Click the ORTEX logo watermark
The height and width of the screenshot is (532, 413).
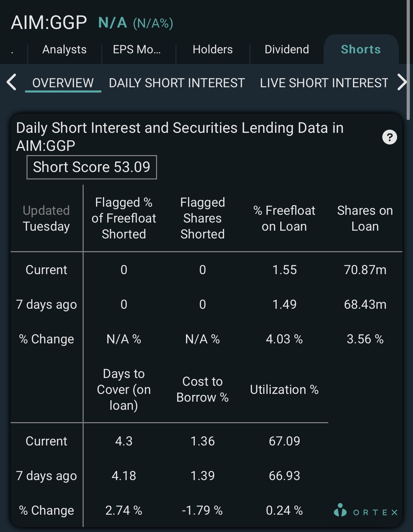point(366,511)
